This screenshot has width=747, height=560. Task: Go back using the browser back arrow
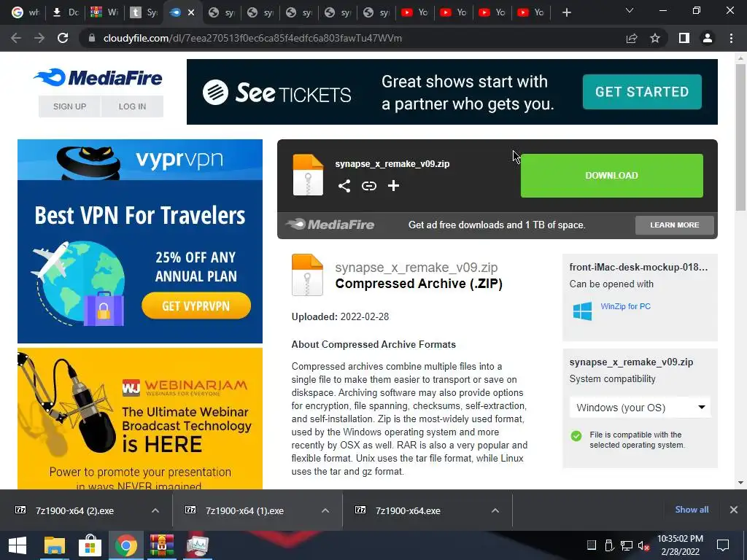(x=16, y=38)
